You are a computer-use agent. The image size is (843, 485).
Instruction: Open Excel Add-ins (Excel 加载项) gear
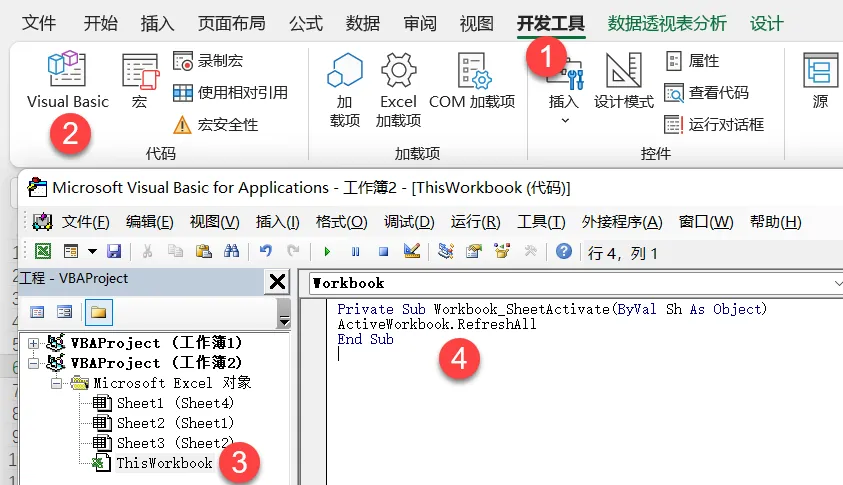click(x=398, y=89)
